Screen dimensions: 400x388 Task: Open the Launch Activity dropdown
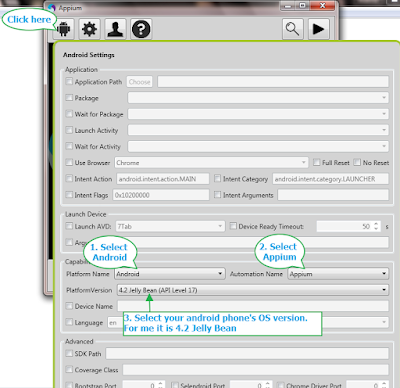pos(258,130)
